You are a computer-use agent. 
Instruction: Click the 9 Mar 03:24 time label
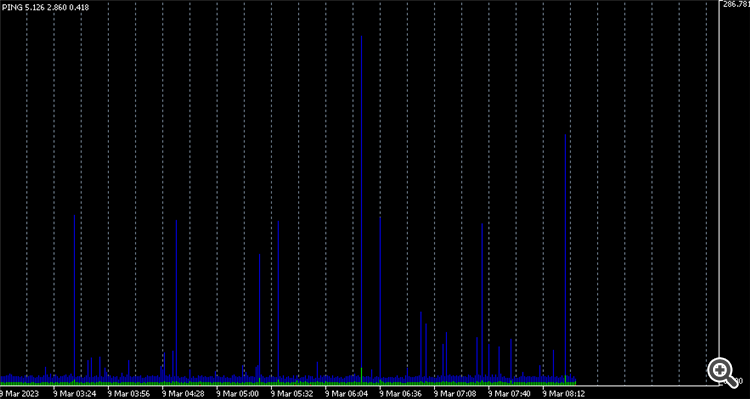(75, 394)
